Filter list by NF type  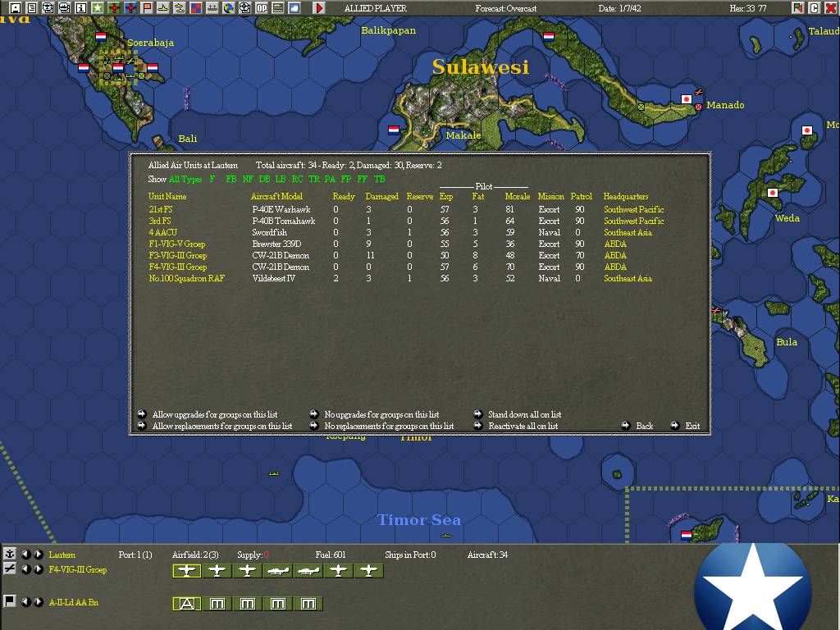[248, 179]
